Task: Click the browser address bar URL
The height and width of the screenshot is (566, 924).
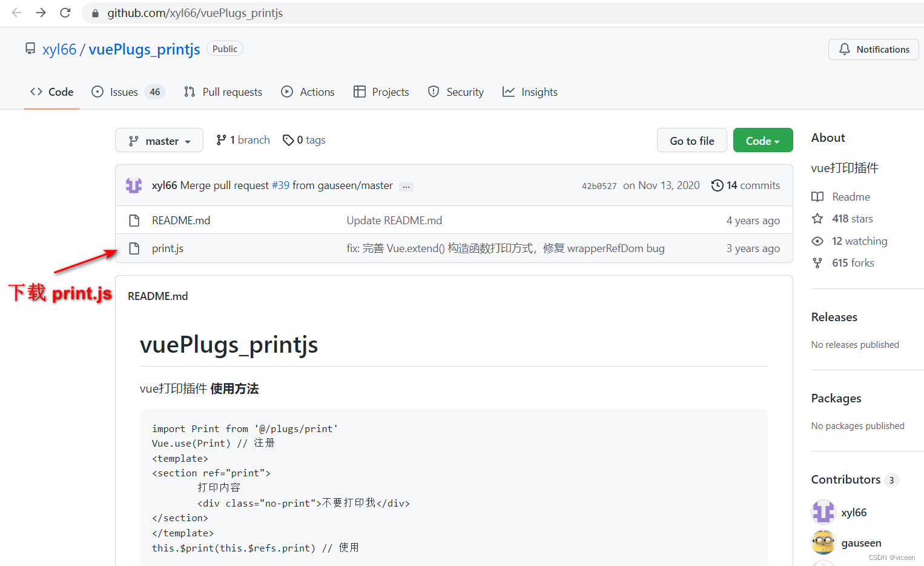Action: coord(194,13)
